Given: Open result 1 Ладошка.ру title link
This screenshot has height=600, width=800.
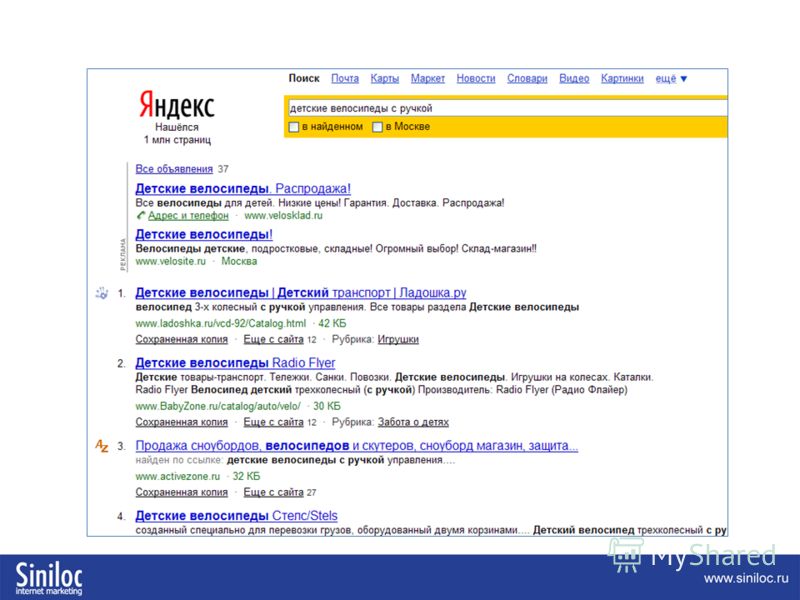Looking at the screenshot, I should 301,292.
